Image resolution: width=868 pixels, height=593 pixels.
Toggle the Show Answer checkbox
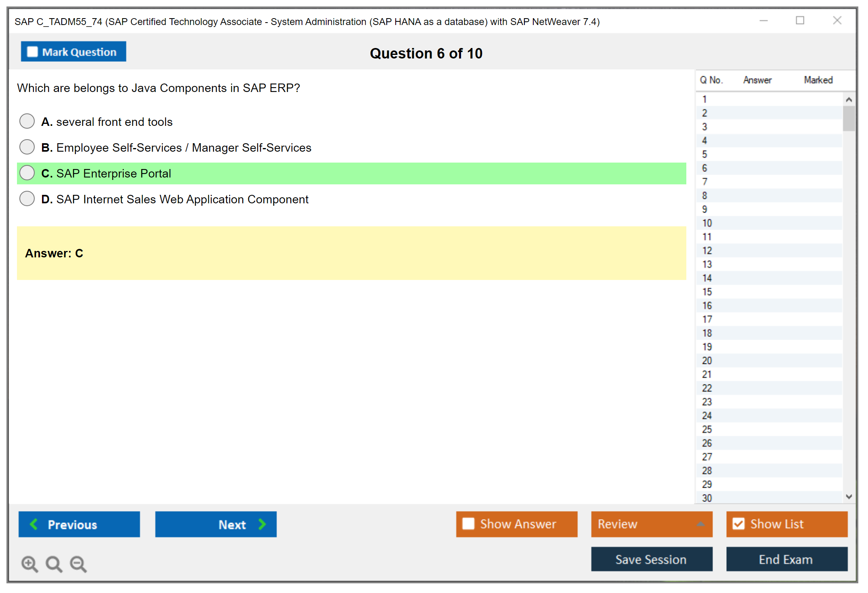[x=468, y=524]
